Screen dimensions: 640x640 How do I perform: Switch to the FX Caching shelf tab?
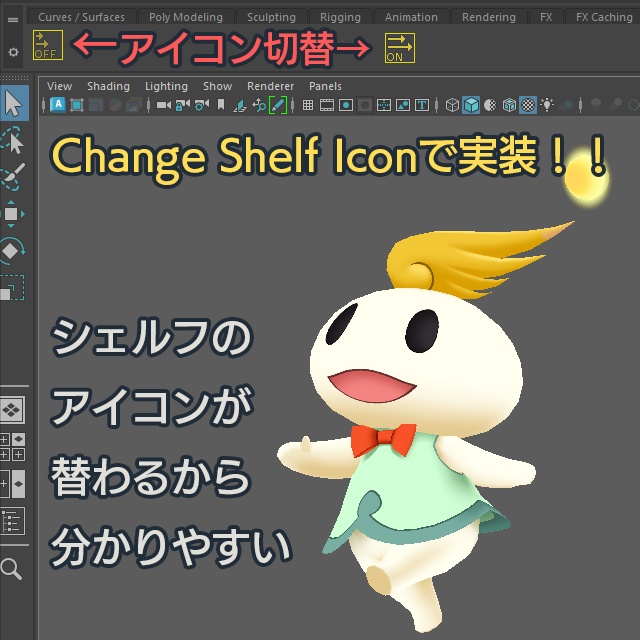tap(603, 17)
